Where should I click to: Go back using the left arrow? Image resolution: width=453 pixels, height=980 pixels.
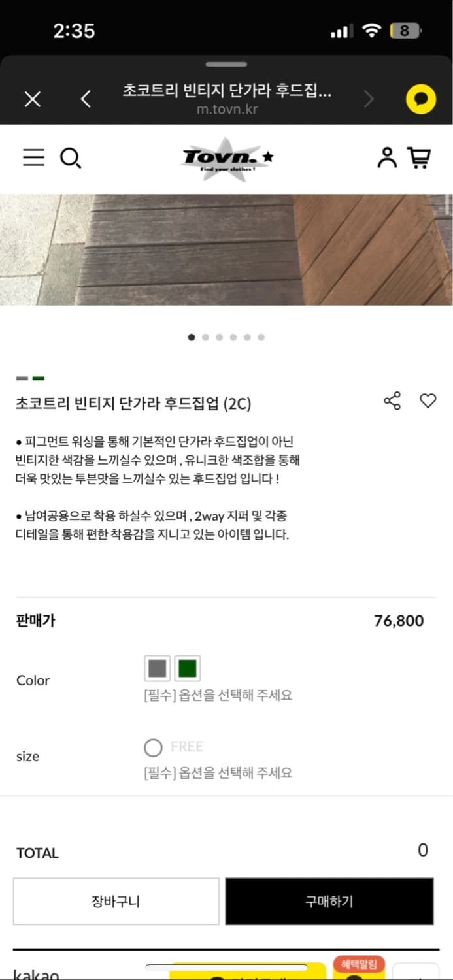(86, 99)
